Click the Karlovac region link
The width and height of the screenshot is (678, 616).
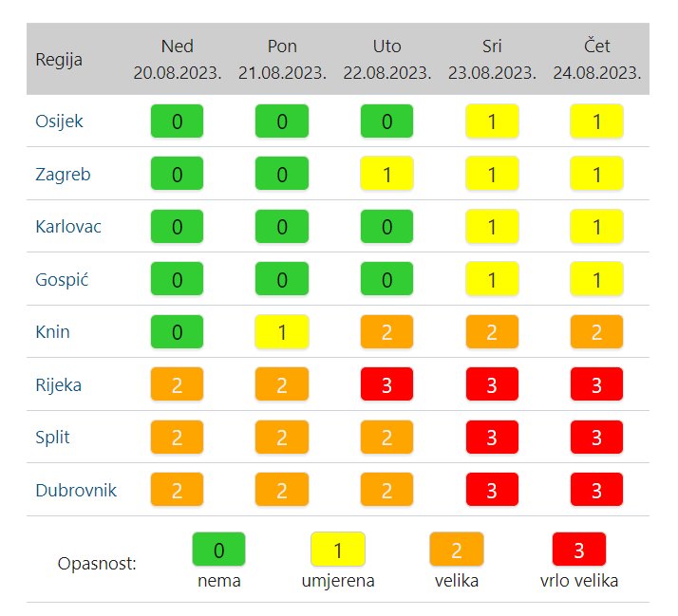click(68, 227)
